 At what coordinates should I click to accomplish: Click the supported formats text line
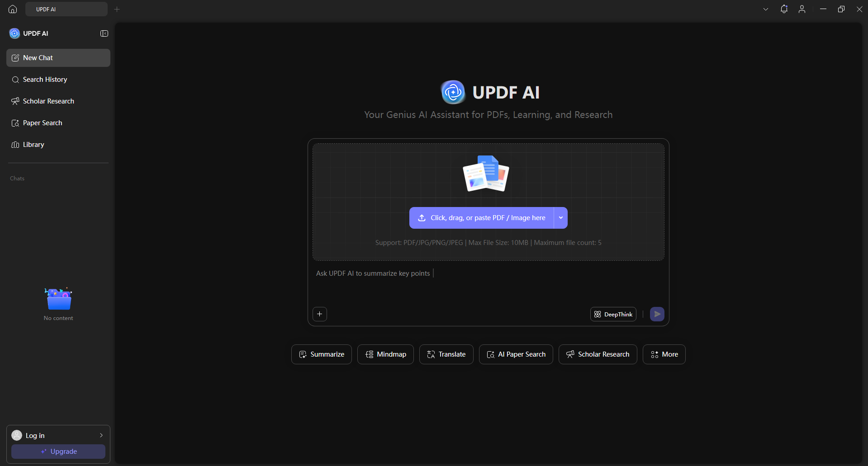(489, 243)
